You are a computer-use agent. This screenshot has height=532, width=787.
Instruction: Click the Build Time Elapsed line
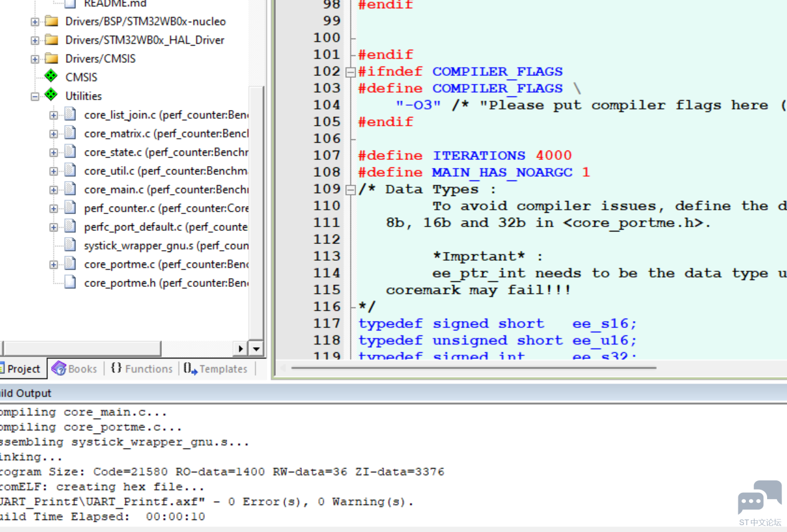[x=102, y=516]
